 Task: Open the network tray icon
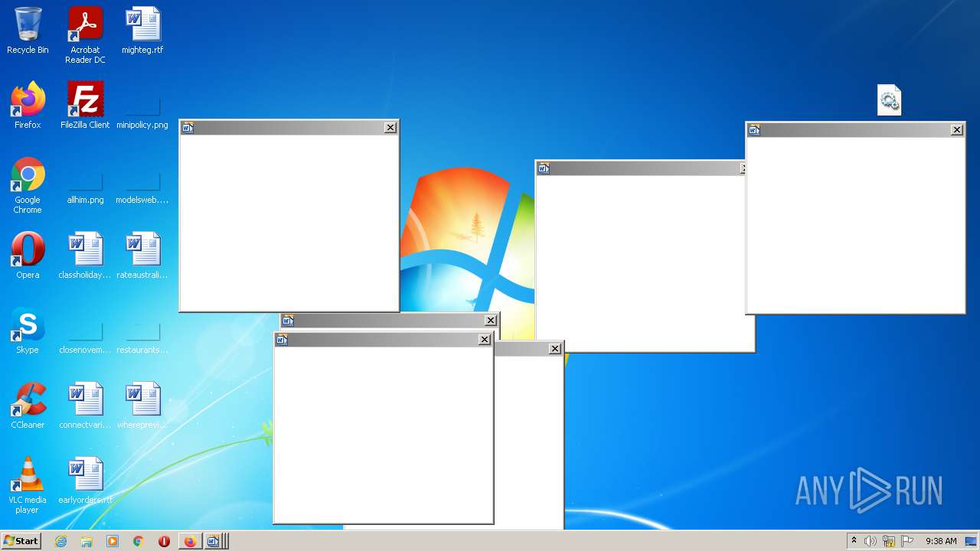(x=889, y=541)
